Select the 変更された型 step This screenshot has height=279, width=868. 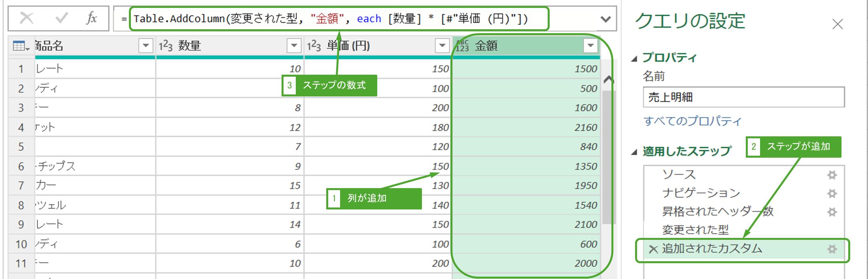[695, 230]
